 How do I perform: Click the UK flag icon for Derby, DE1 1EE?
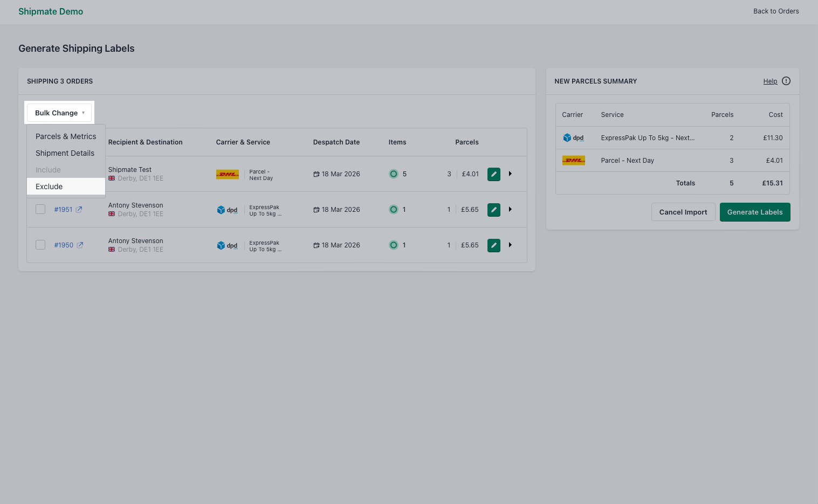point(111,178)
